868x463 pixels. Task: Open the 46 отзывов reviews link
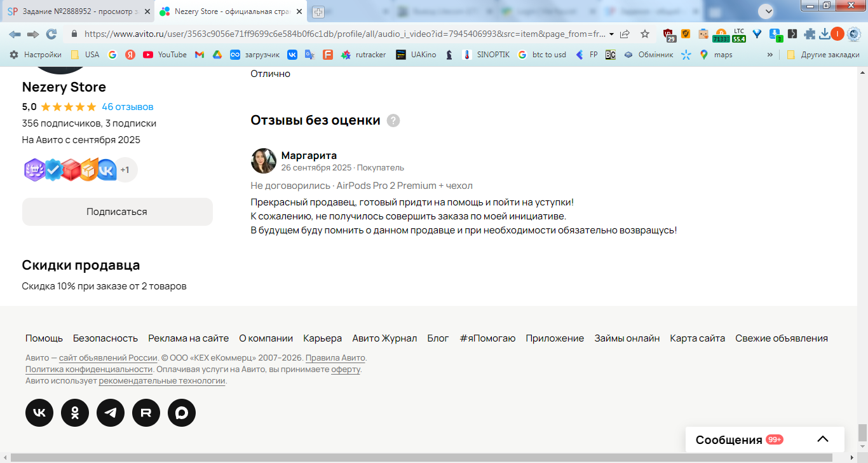point(128,107)
